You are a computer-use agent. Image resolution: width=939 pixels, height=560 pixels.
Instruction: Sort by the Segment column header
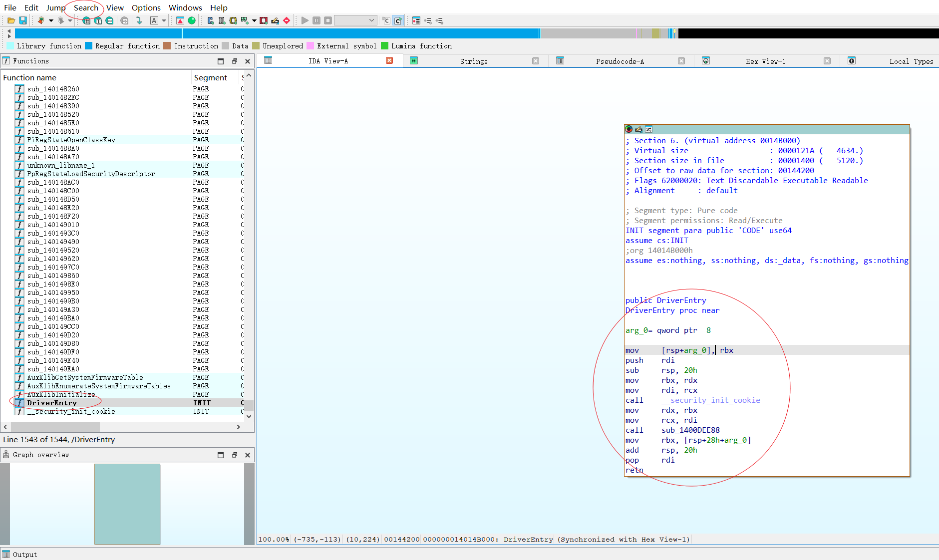pos(215,77)
